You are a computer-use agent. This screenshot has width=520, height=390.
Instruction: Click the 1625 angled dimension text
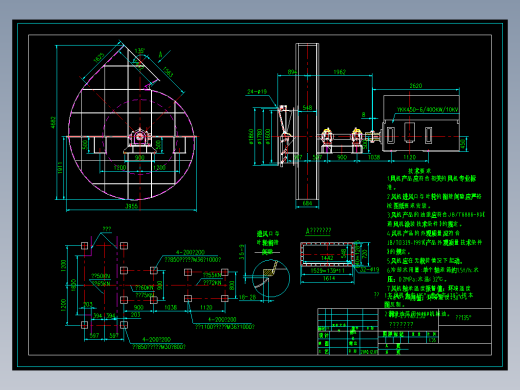[x=99, y=58]
